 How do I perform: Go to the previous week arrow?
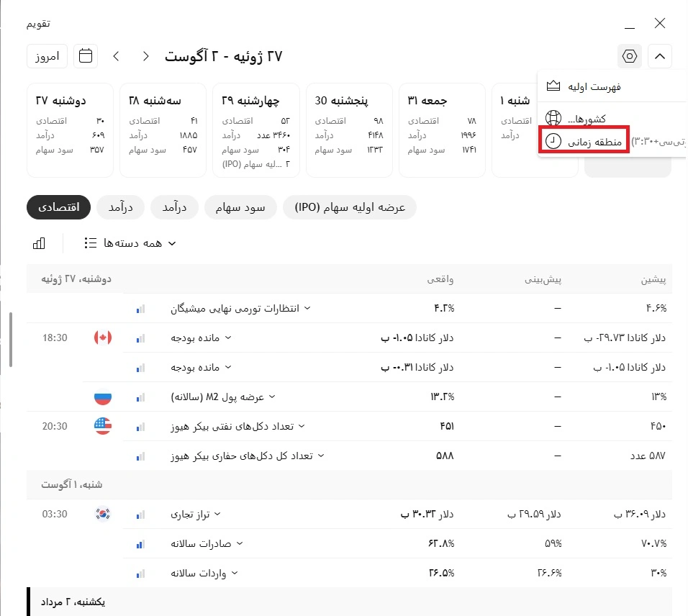(x=117, y=56)
